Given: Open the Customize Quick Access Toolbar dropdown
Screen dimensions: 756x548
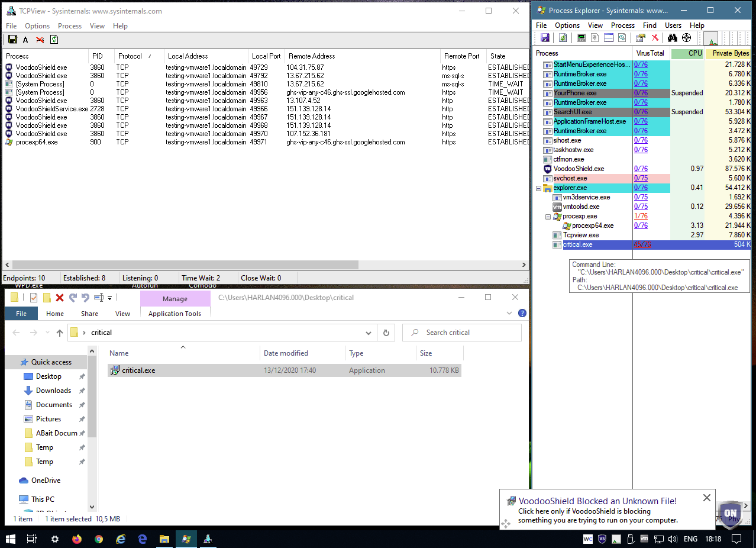Looking at the screenshot, I should click(x=109, y=298).
